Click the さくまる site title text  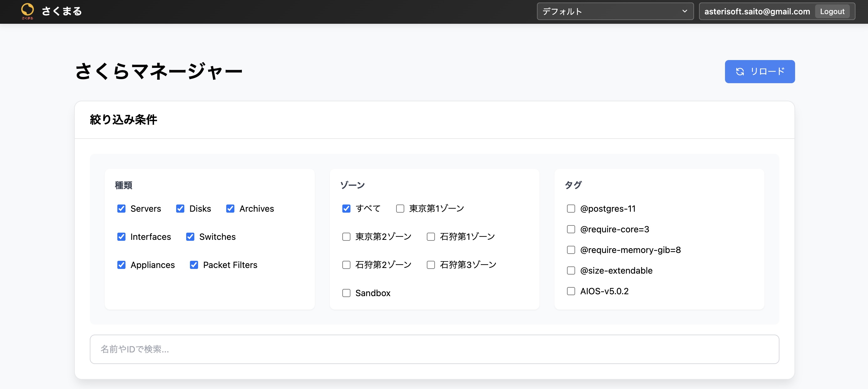coord(62,11)
